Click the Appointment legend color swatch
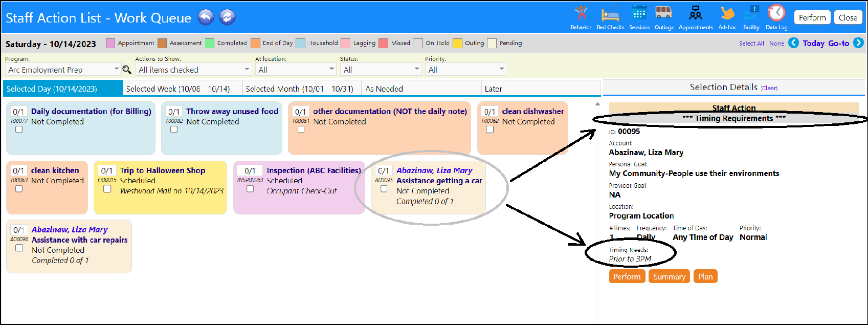Viewport: 868px width, 325px height. [110, 43]
